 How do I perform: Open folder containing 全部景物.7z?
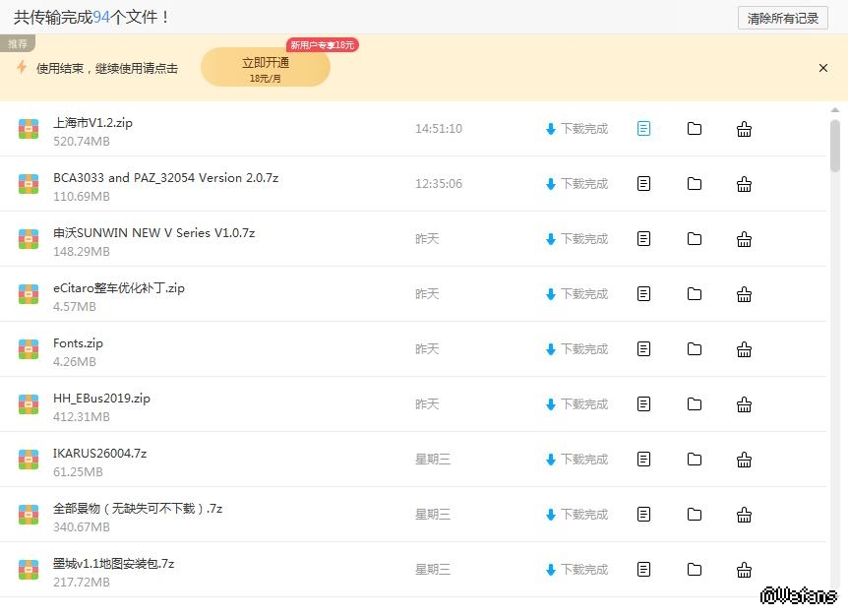click(x=695, y=515)
